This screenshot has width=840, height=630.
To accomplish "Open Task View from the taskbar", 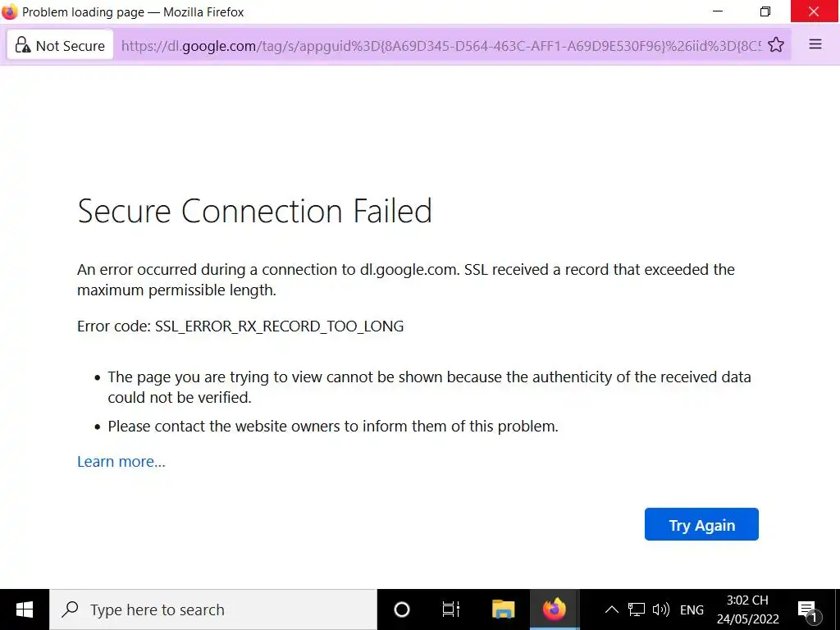I will point(450,609).
